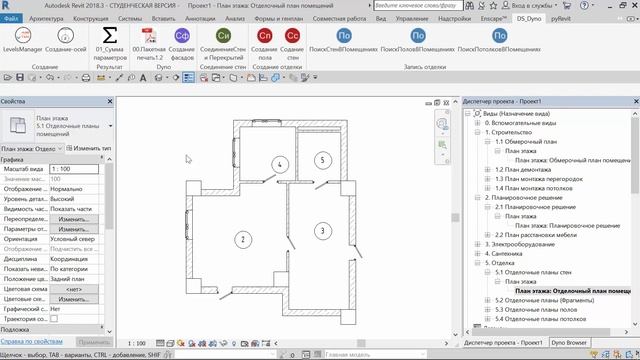Open default 3D view icon
640x360 pixels.
158,77
